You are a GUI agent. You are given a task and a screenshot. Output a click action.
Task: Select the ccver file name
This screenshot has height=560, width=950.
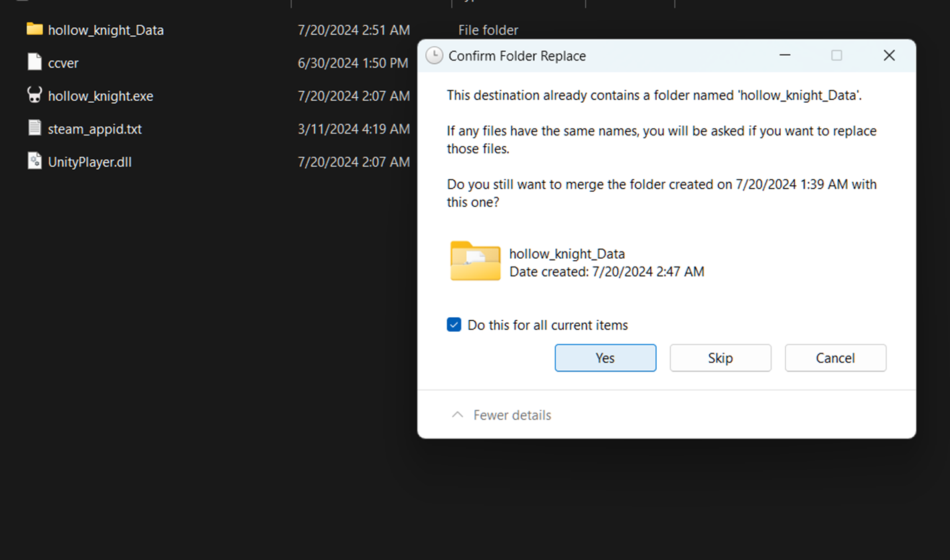tap(63, 63)
